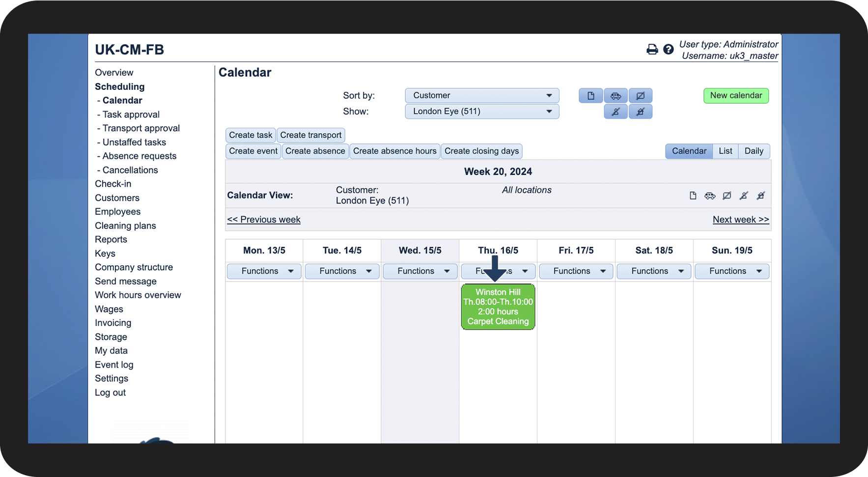Click the Create transport button

311,135
